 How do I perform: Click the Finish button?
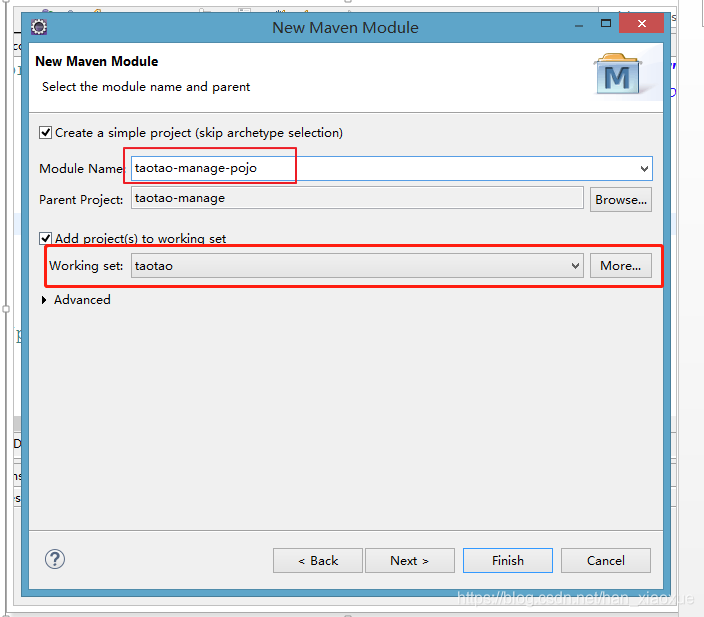[508, 560]
